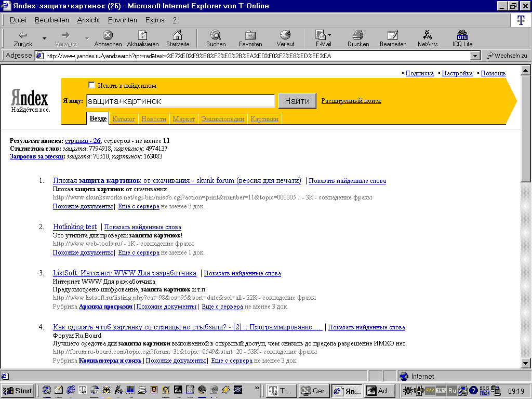Switch to the Каталог tab
This screenshot has height=399, width=532.
[x=124, y=119]
